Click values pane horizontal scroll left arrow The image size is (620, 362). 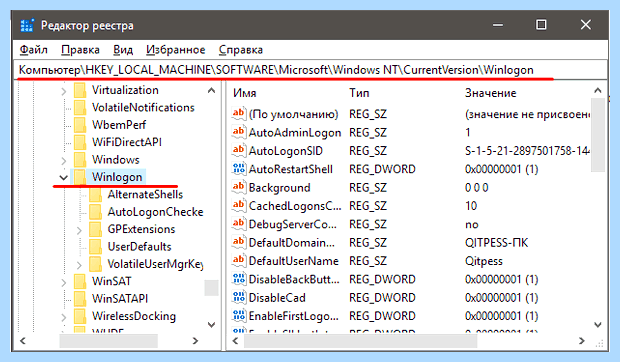[236, 341]
